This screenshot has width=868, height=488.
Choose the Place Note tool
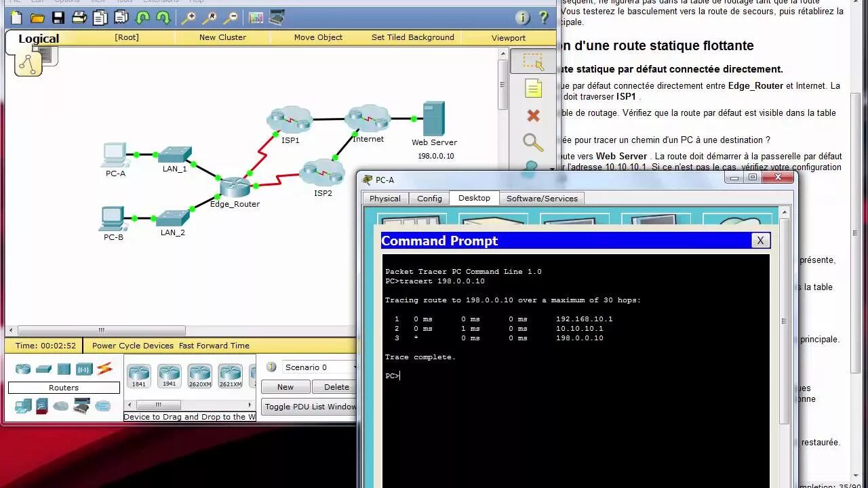533,89
